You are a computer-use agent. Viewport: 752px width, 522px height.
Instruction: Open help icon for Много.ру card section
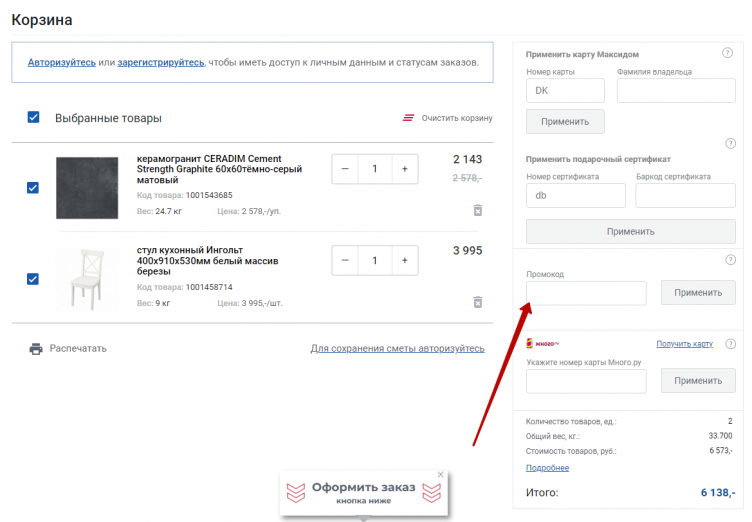point(730,344)
